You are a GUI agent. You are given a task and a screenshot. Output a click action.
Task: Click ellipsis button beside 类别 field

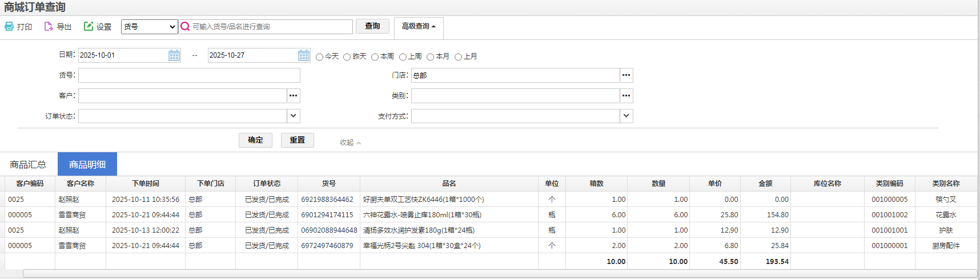(x=626, y=96)
